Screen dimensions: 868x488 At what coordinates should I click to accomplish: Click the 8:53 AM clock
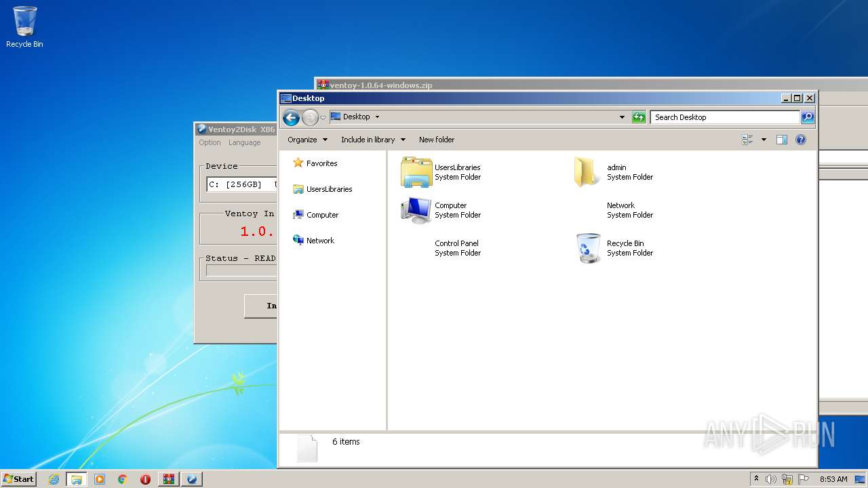[833, 479]
